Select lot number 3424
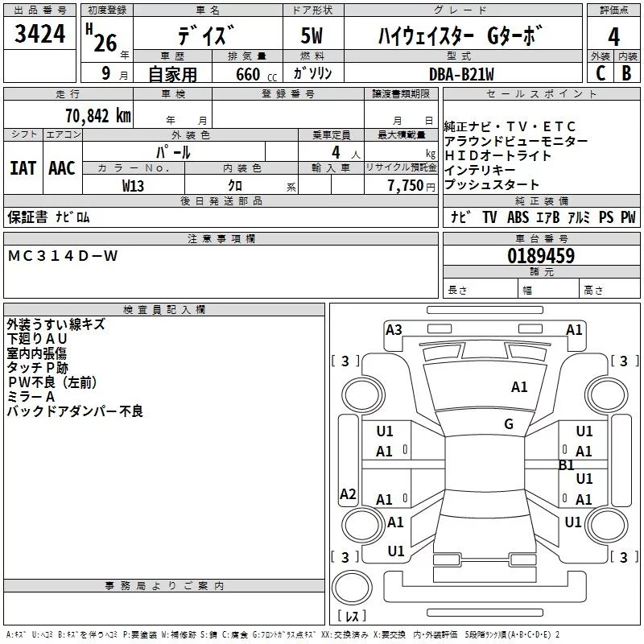This screenshot has height=644, width=644. click(x=39, y=34)
